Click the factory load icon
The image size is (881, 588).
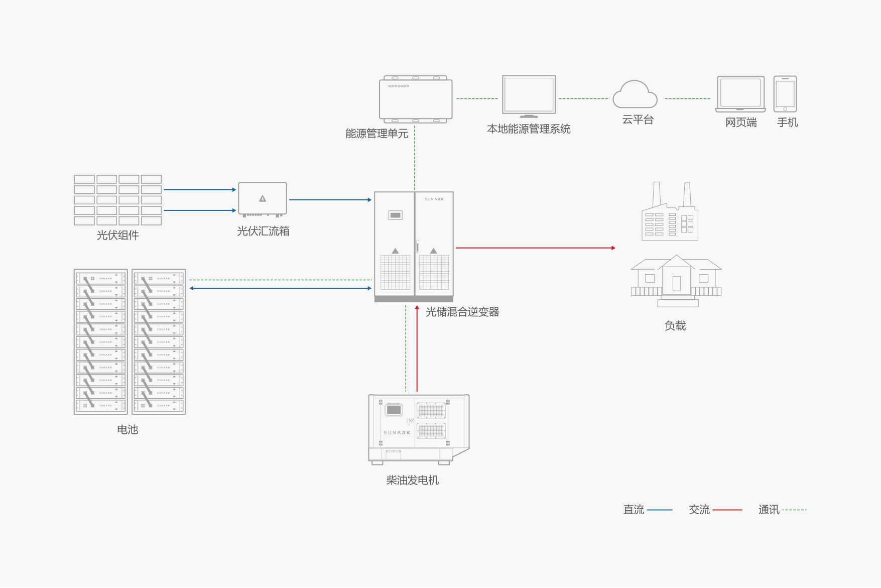pyautogui.click(x=670, y=213)
